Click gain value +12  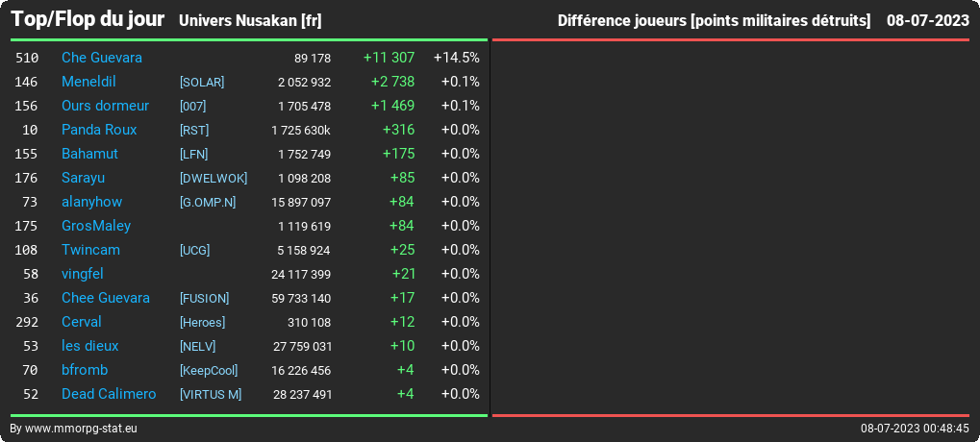403,322
